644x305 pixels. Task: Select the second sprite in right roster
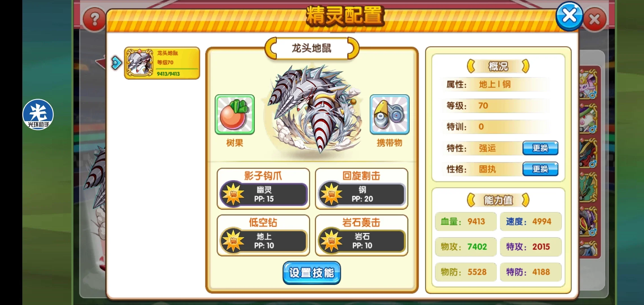[x=589, y=118]
